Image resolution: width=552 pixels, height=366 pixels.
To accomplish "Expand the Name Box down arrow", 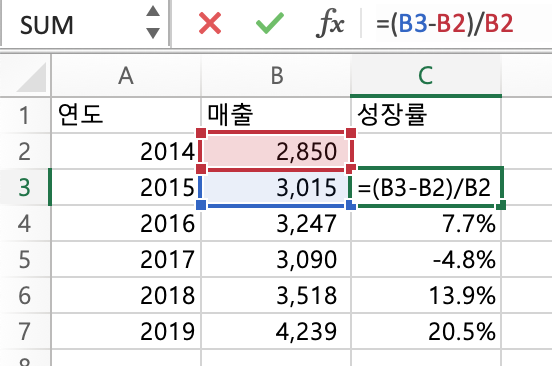I will [x=153, y=33].
